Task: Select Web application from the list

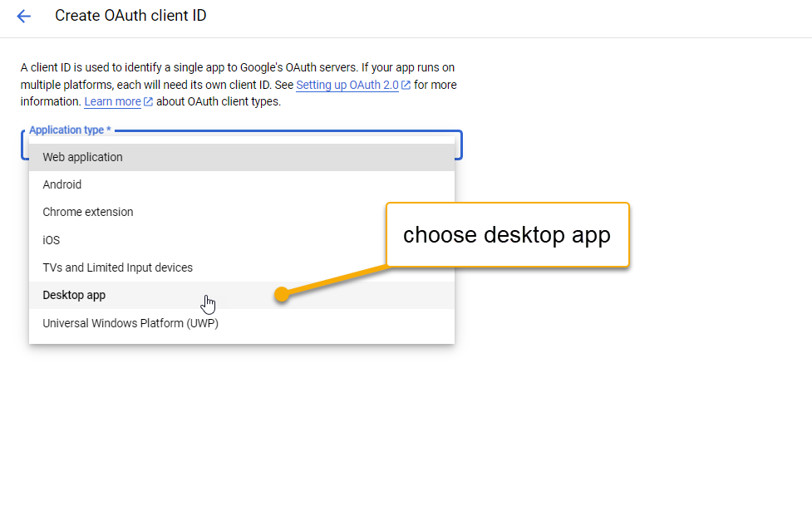Action: 242,157
